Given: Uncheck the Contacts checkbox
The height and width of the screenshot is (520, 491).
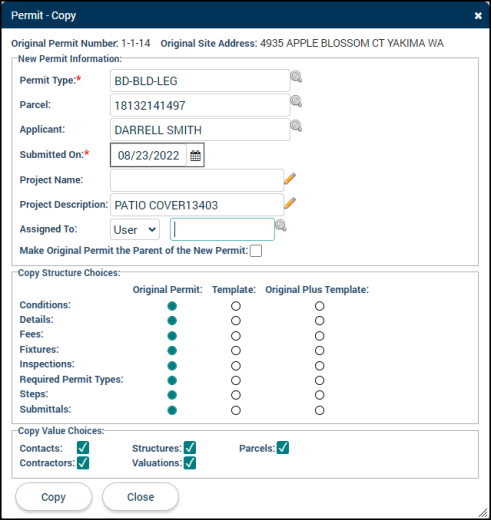Looking at the screenshot, I should coord(83,448).
